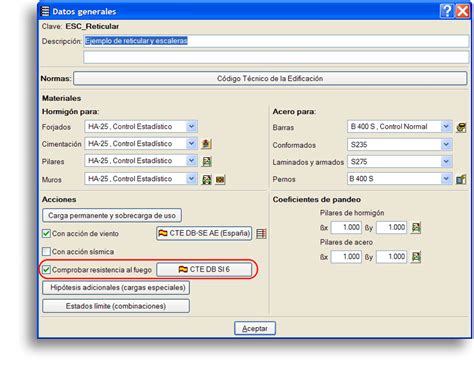
Task: Click the buckling icon for Pilares de acero
Action: click(x=416, y=257)
